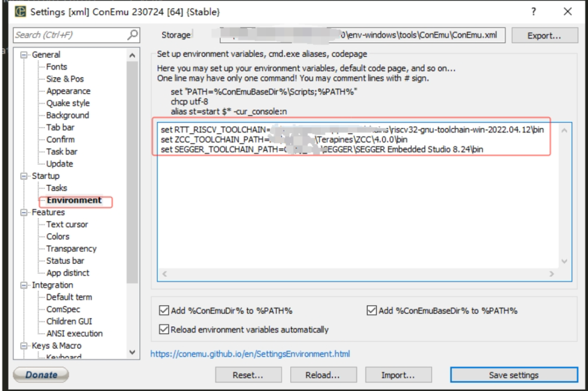
Task: Click the ZCC_TOOLCHAIN_PATH line in the editor
Action: tap(284, 139)
